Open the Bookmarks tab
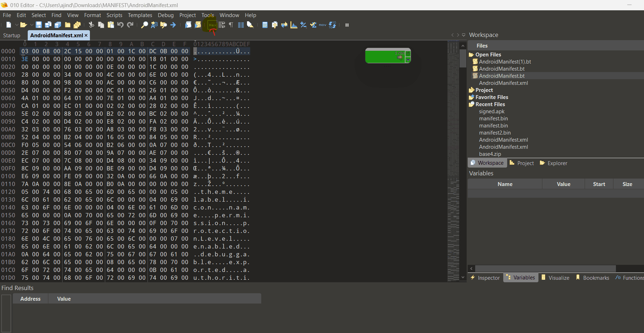644x333 pixels. pyautogui.click(x=592, y=278)
